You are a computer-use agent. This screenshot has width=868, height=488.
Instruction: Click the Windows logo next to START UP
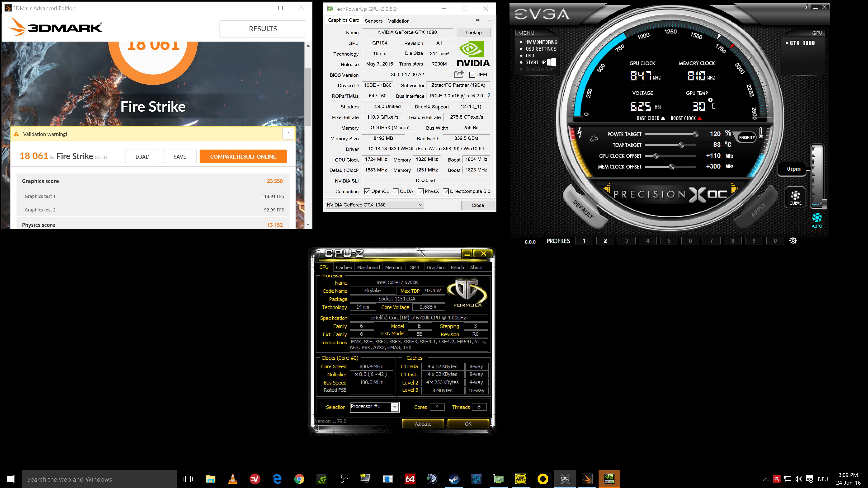(551, 62)
